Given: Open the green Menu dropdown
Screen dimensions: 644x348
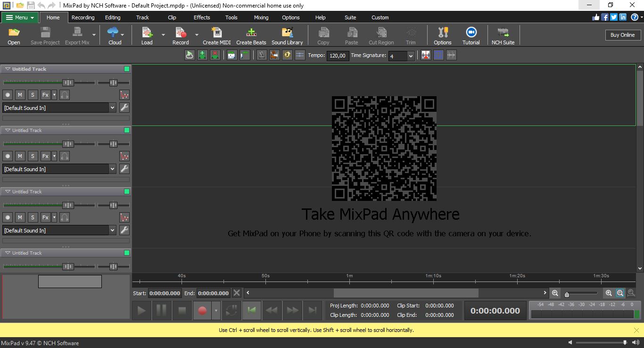Looking at the screenshot, I should point(20,17).
